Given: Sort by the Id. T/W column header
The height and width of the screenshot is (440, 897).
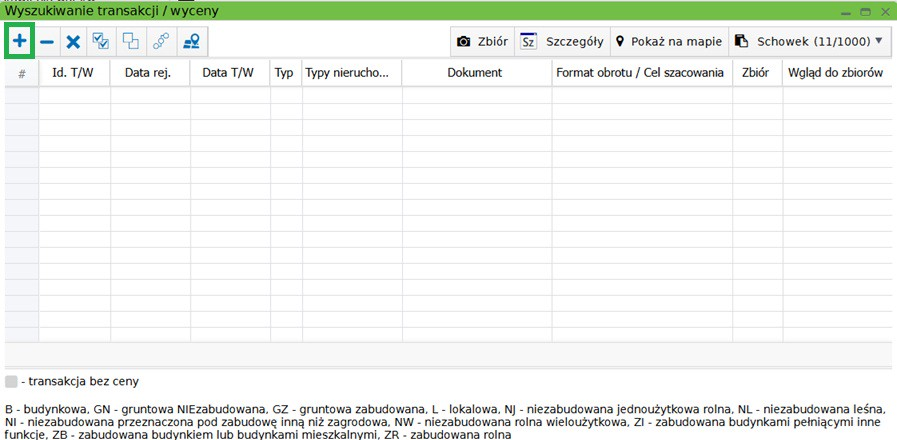Looking at the screenshot, I should [74, 73].
